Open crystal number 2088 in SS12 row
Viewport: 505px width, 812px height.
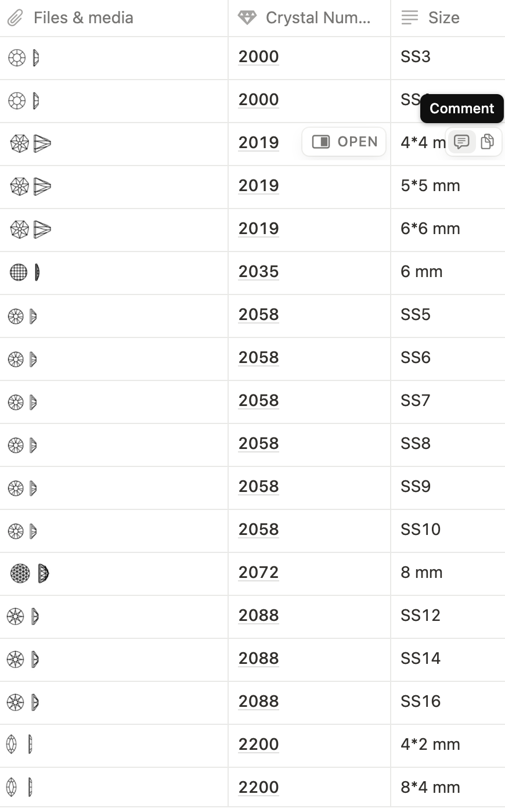click(x=258, y=615)
